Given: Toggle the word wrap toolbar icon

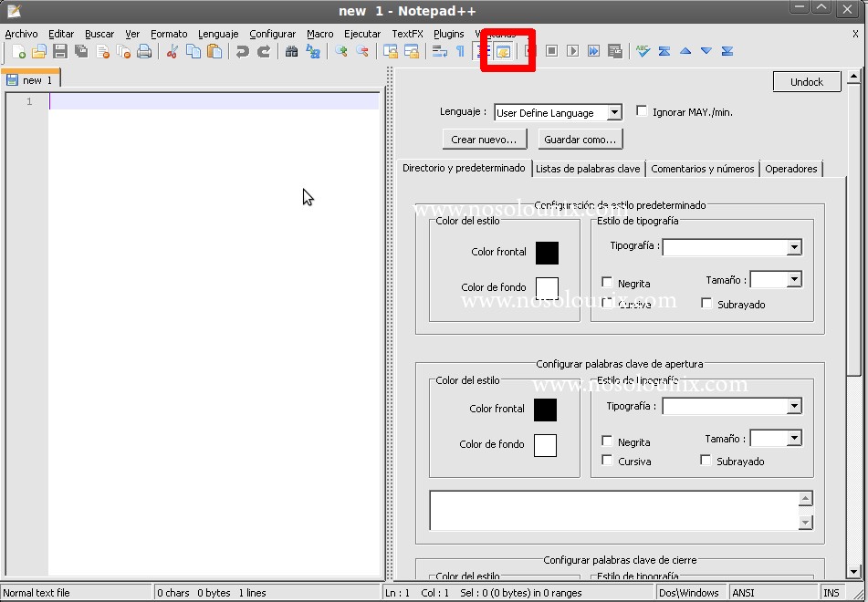Looking at the screenshot, I should click(440, 51).
